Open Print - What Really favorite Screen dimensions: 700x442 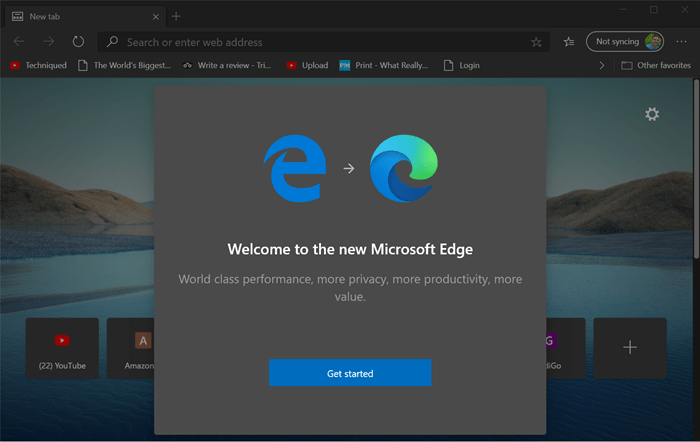pos(384,65)
